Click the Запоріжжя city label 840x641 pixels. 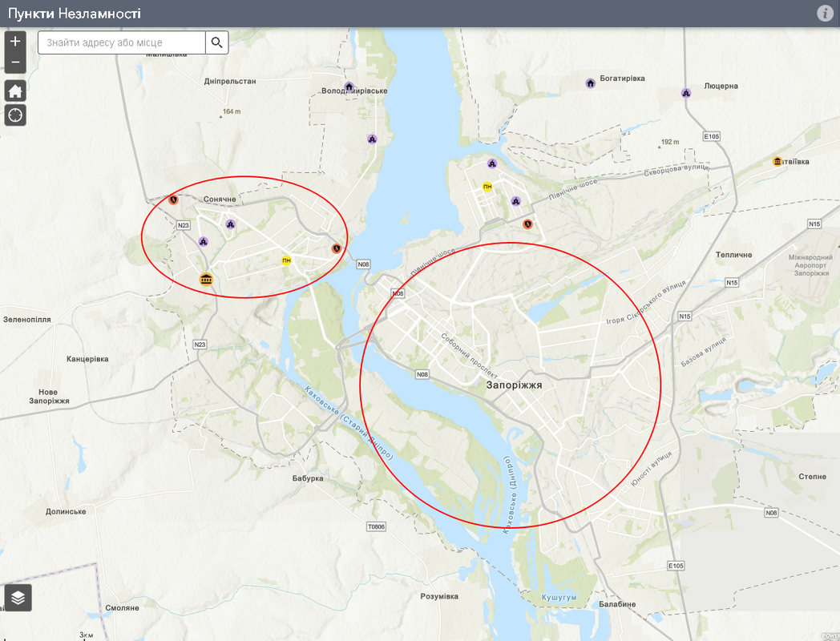(x=515, y=385)
